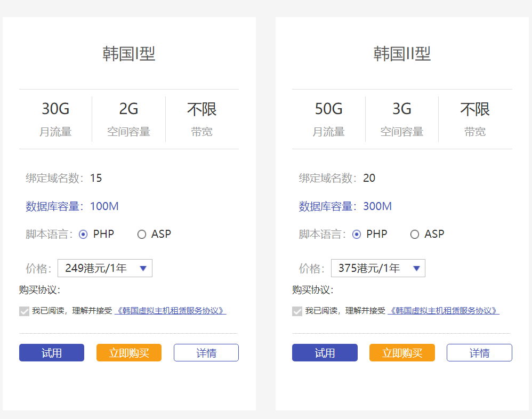View 详情 for the 韩国II型 plan
532x419 pixels.
(x=479, y=353)
